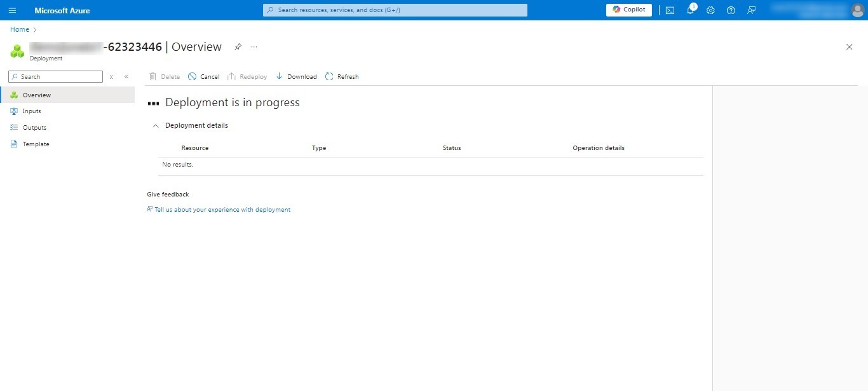Click the 'Deployment is in progress' heading

click(x=233, y=102)
